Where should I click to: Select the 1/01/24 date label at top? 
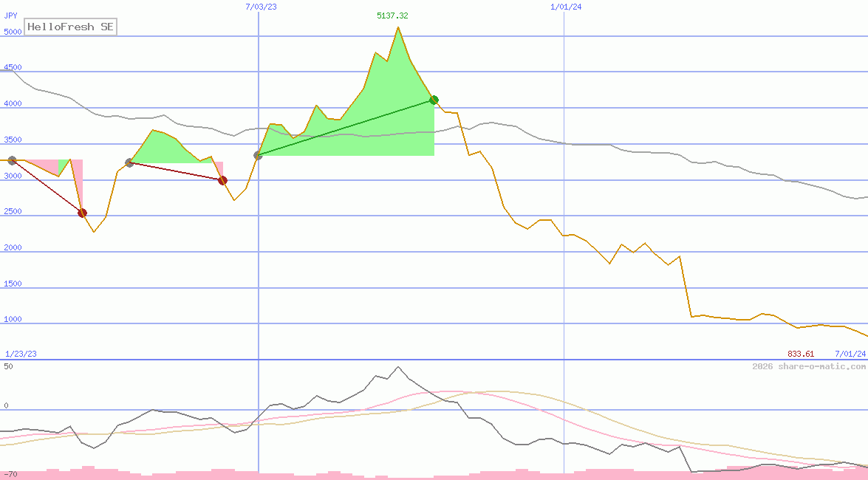566,7
